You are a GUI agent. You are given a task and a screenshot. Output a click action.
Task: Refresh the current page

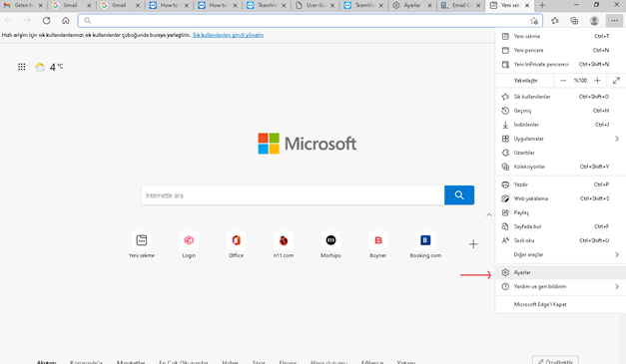pyautogui.click(x=46, y=20)
